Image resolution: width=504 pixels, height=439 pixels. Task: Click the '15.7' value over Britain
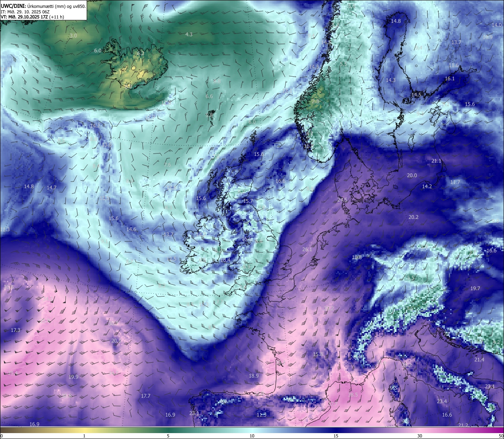(x=248, y=201)
